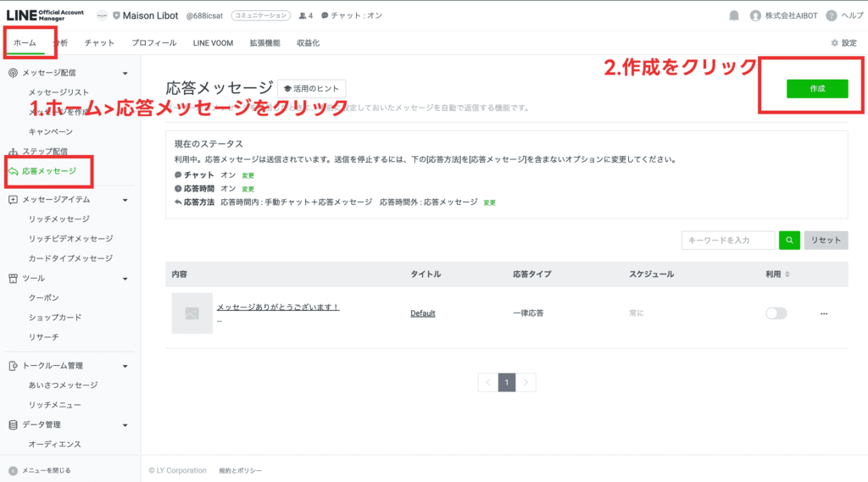Click the notification bell icon
868x482 pixels.
734,15
